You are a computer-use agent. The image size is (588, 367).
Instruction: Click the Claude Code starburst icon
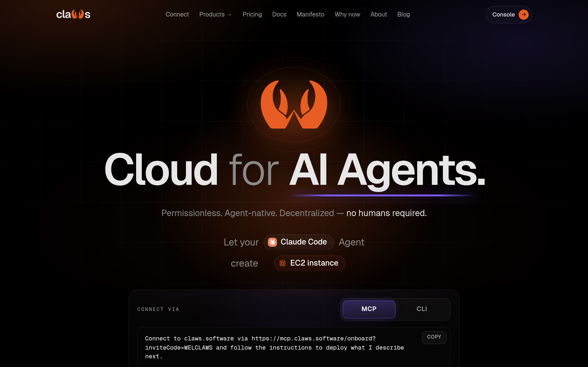[272, 242]
